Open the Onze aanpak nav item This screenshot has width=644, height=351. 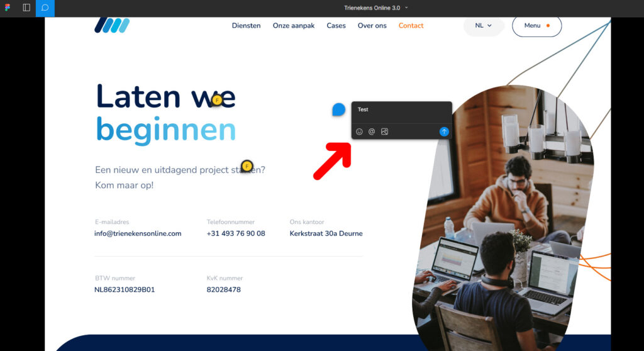(x=293, y=26)
